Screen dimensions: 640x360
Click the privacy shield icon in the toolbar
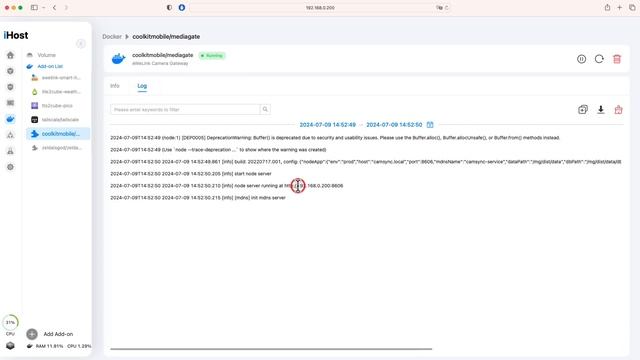pyautogui.click(x=169, y=7)
